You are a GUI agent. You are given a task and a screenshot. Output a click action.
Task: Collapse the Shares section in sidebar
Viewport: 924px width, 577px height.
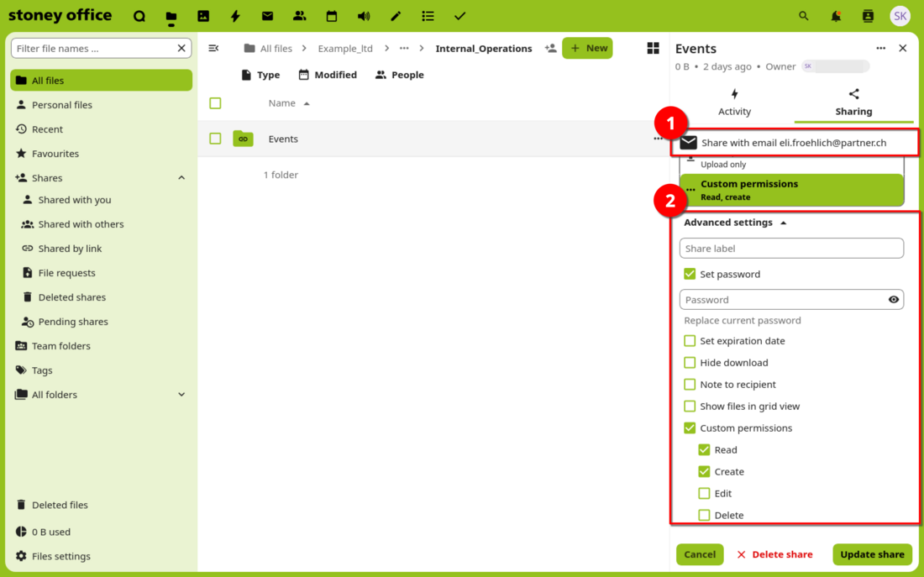(x=181, y=178)
